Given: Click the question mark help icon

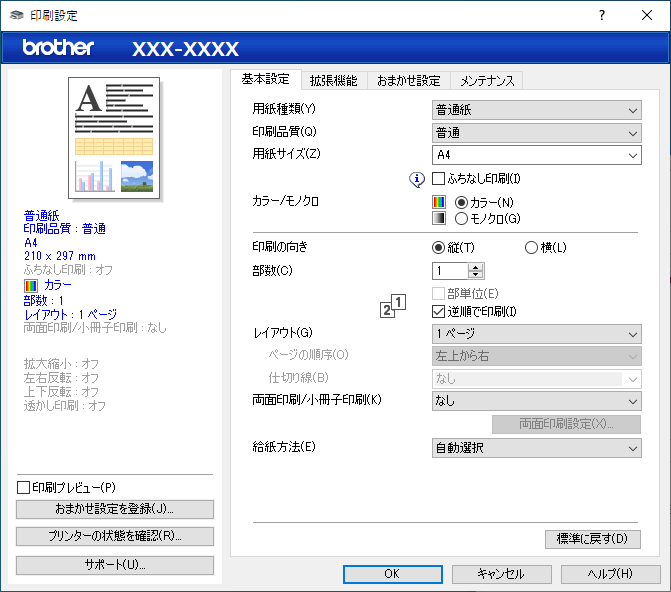Looking at the screenshot, I should click(x=602, y=15).
